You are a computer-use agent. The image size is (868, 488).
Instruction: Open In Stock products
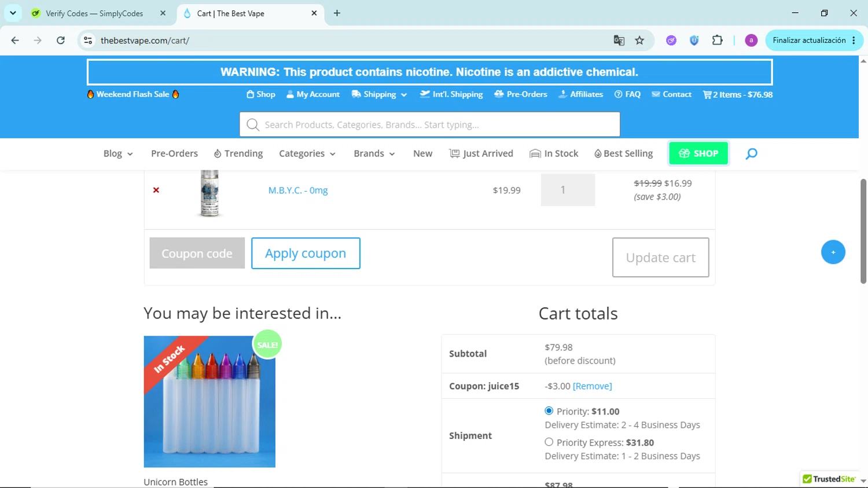click(x=554, y=153)
